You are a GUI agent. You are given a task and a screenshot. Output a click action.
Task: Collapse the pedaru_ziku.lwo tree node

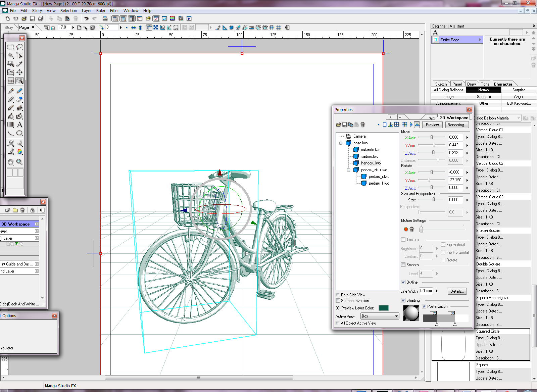pos(349,170)
